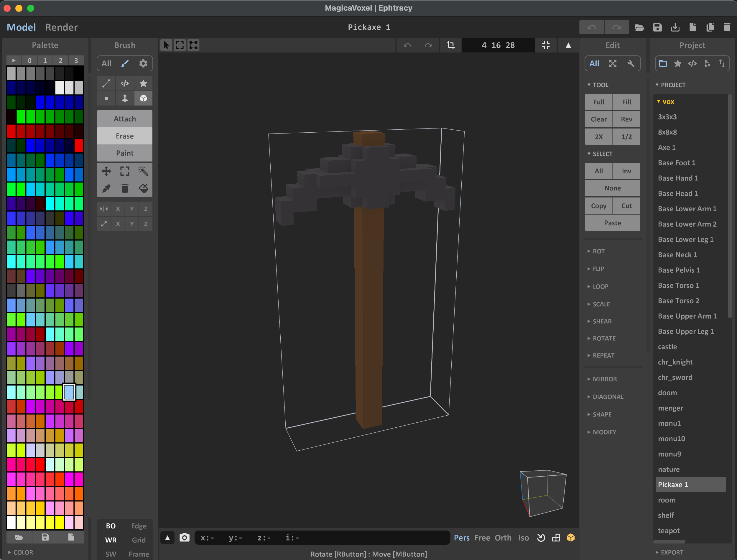This screenshot has height=560, width=737.
Task: Select the face extrude brush icon
Action: [x=125, y=98]
